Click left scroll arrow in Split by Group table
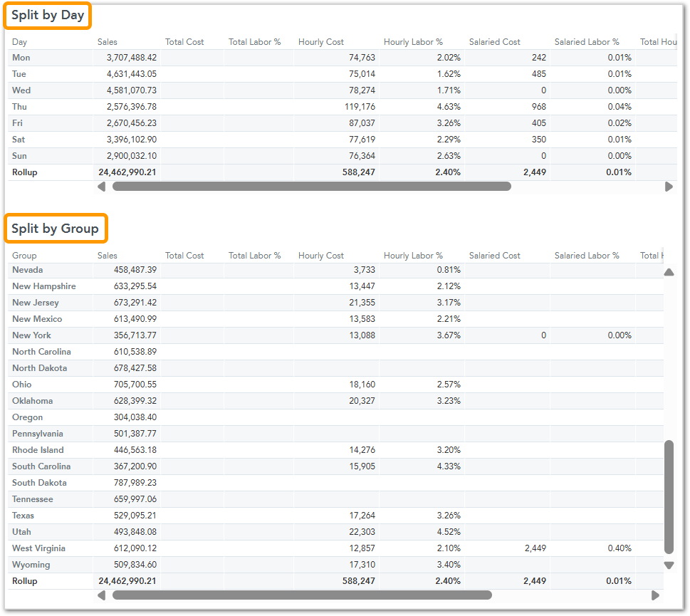 101,595
